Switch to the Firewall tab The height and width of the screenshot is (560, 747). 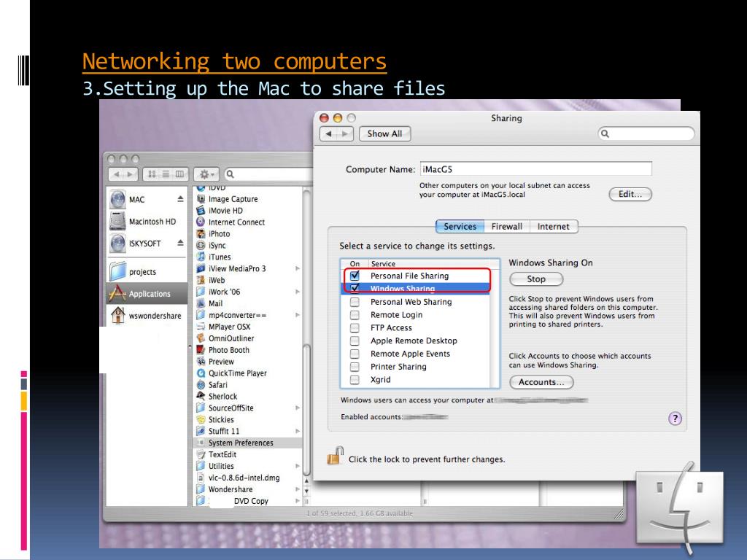pyautogui.click(x=507, y=227)
